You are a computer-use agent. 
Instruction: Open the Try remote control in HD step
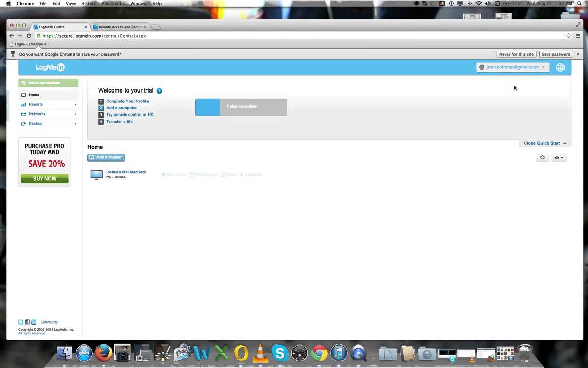[129, 114]
